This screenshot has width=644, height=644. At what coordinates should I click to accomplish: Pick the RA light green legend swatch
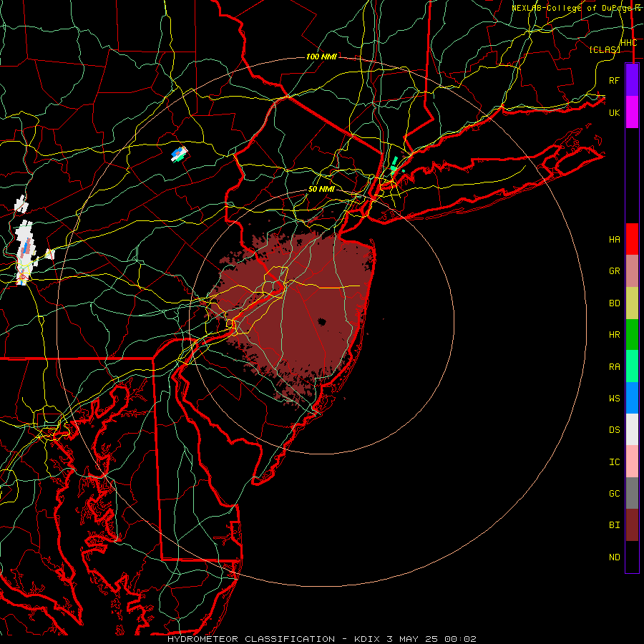coord(632,366)
